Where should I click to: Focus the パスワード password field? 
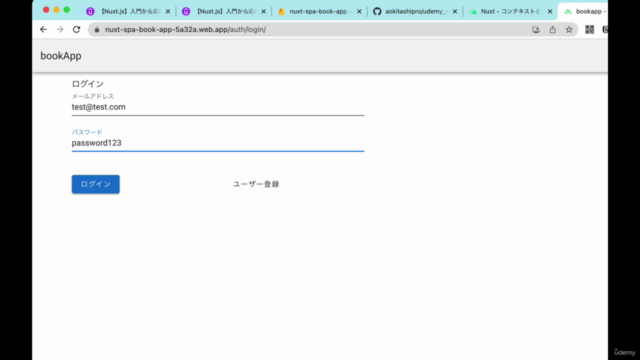coord(218,143)
